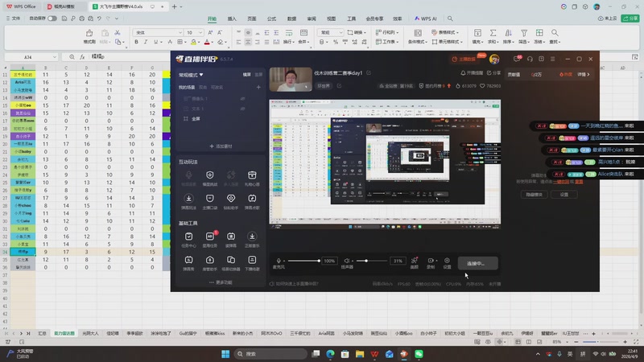Click italic formatting in WPS ribbon
The width and height of the screenshot is (644, 362).
point(146,42)
